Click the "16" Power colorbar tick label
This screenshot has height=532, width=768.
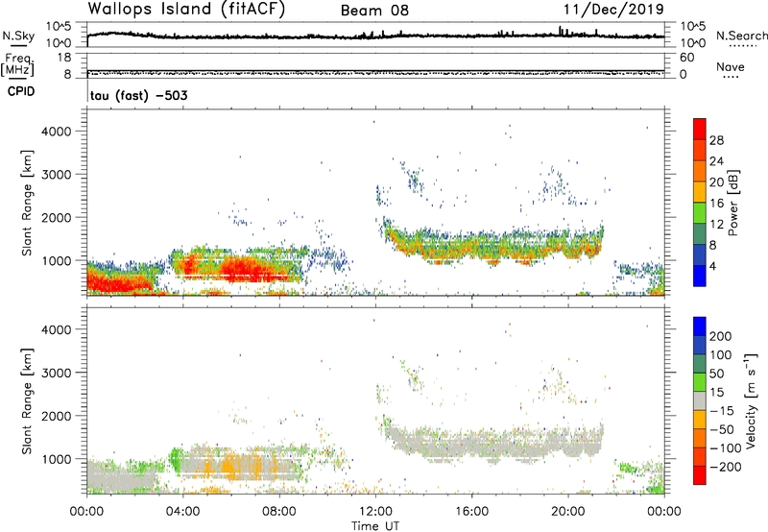[716, 203]
